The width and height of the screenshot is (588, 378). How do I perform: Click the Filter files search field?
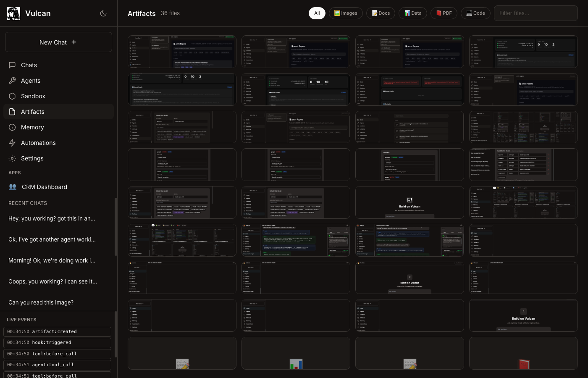tap(535, 13)
